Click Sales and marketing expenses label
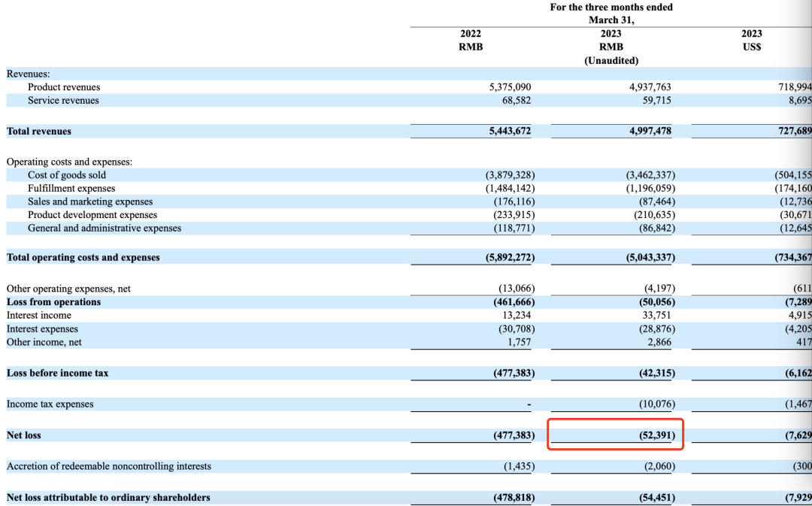Screen dimensions: 812x506 pos(90,201)
